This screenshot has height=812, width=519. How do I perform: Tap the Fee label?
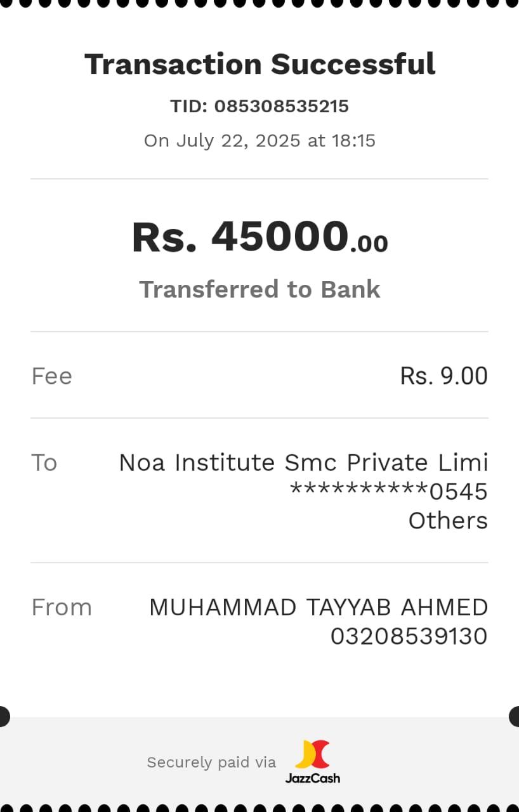[x=51, y=376]
